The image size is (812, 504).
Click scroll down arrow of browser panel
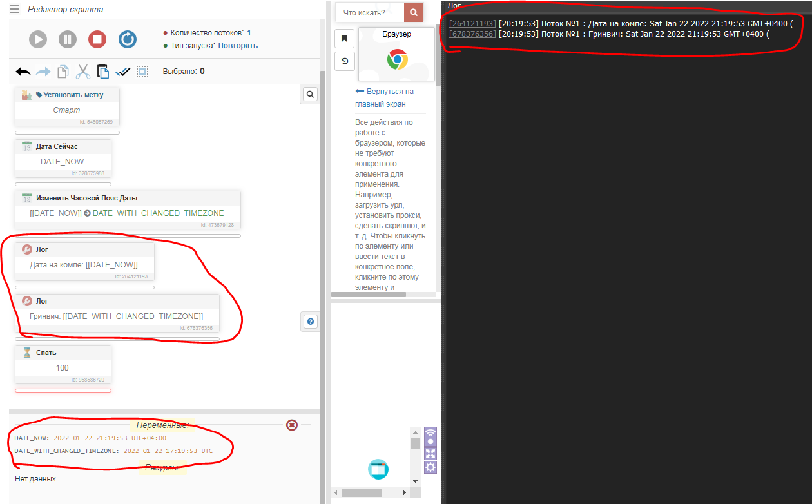(x=416, y=481)
